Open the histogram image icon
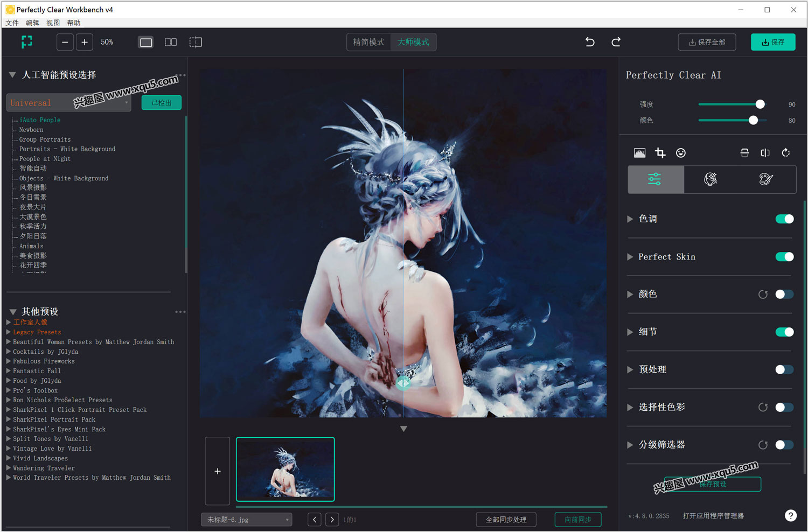The width and height of the screenshot is (808, 532). (640, 153)
